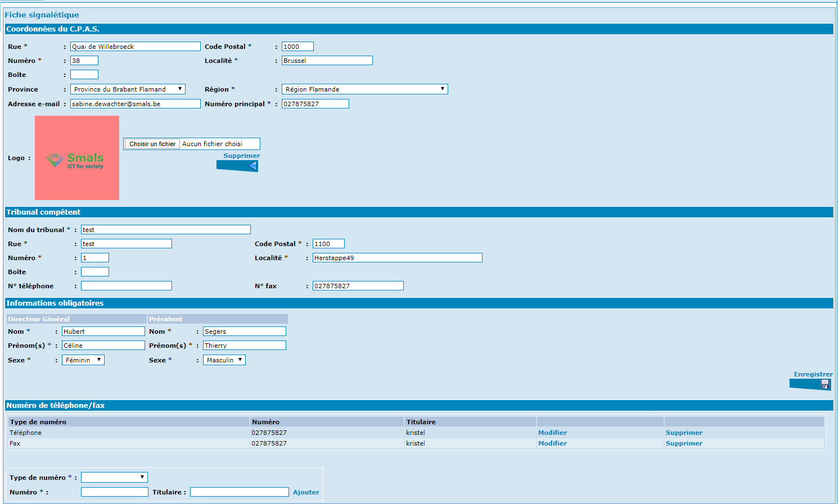The width and height of the screenshot is (839, 504).
Task: Click the Informations obligatoires section header
Action: (x=419, y=303)
